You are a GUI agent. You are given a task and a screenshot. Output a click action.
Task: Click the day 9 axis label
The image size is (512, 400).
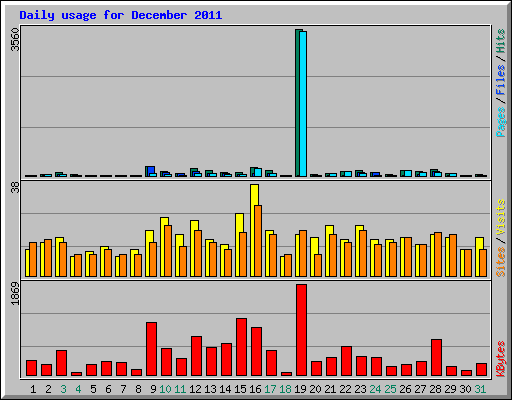tap(153, 389)
